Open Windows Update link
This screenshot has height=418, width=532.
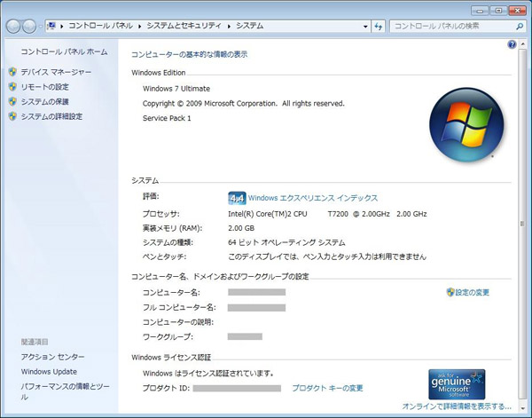49,372
